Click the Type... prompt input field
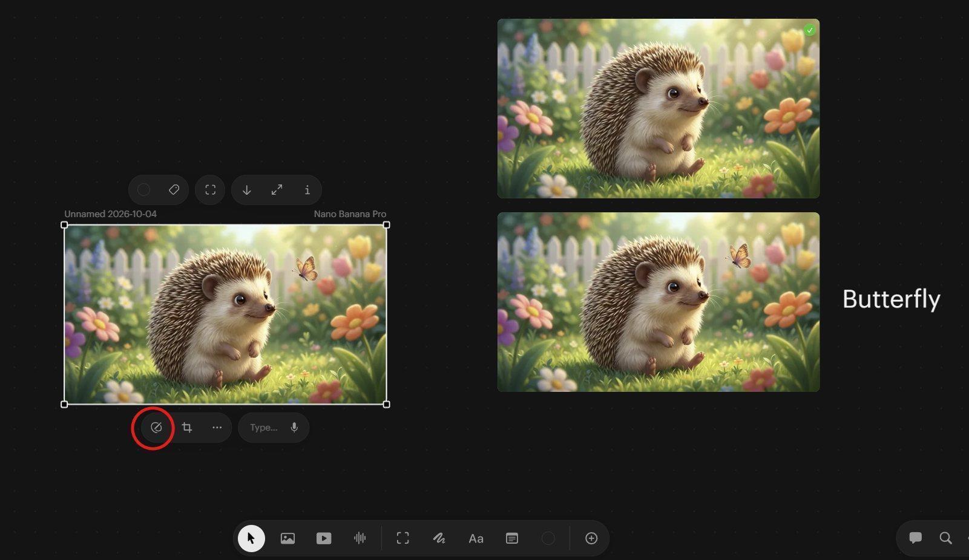 point(264,428)
